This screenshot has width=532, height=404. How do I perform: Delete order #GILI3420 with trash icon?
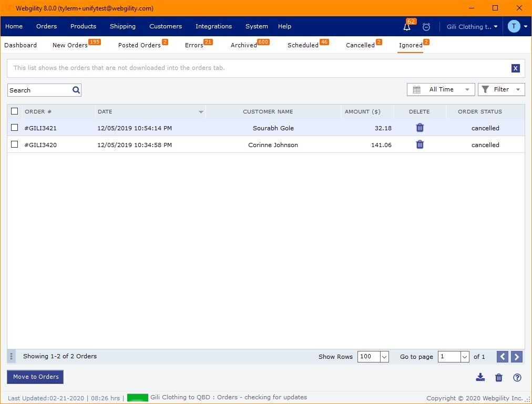tap(420, 144)
